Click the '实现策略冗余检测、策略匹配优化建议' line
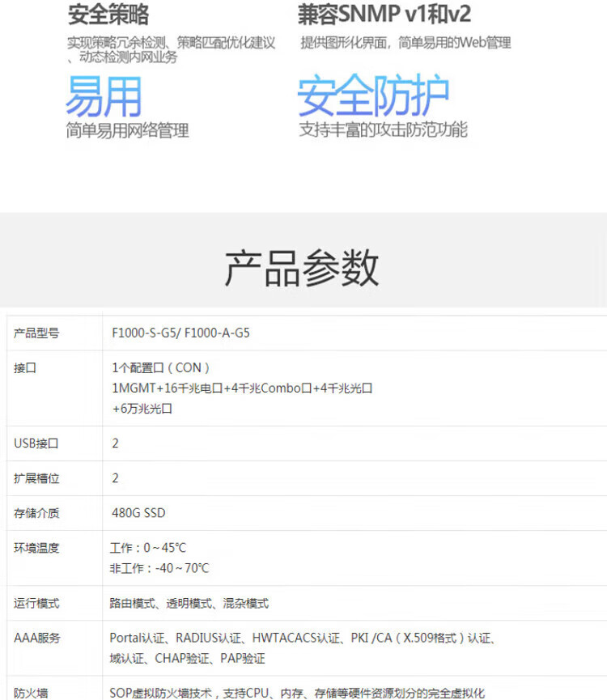Viewport: 607px width, 700px height. pyautogui.click(x=172, y=43)
